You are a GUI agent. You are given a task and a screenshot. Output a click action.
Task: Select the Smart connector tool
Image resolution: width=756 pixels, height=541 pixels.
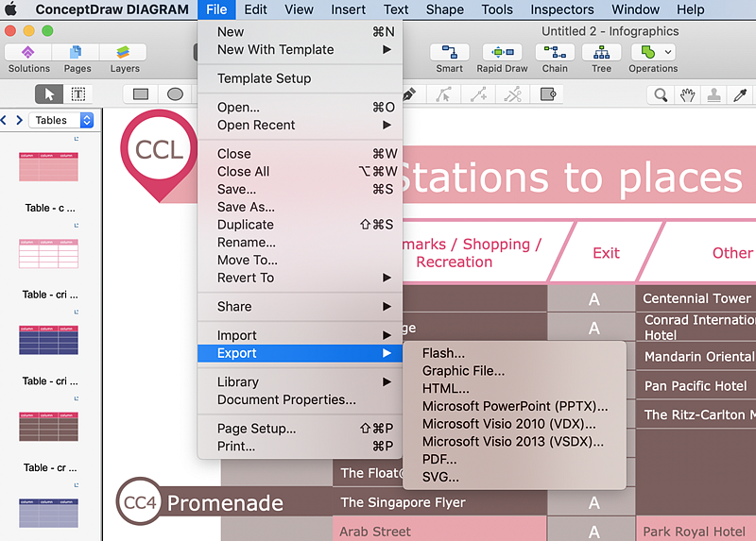tap(450, 59)
